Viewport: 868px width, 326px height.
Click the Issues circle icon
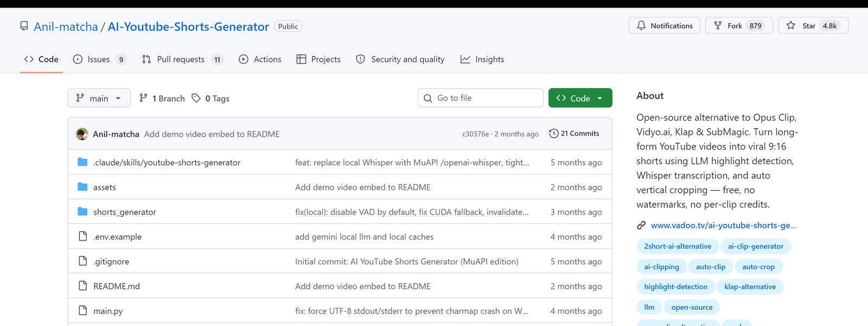tap(78, 59)
